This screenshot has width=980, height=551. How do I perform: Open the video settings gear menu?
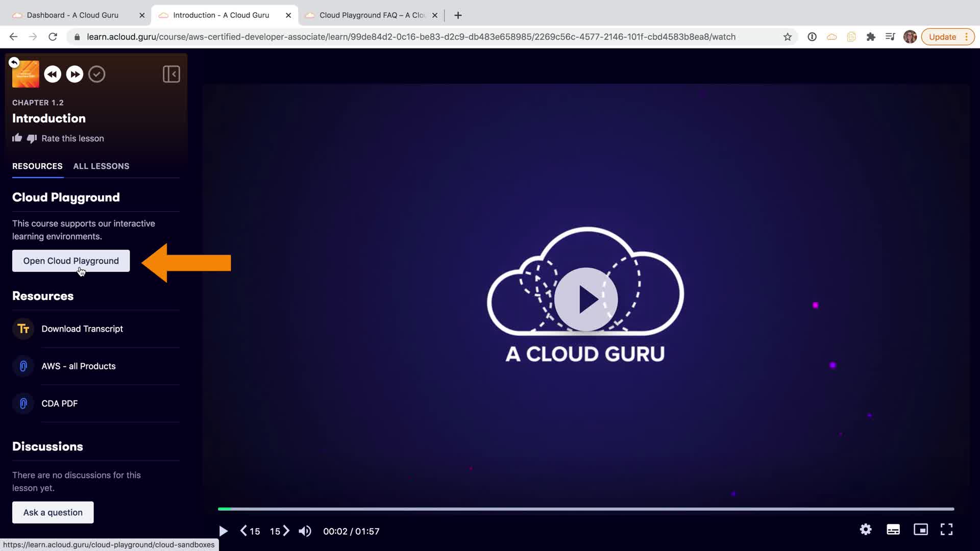(865, 530)
